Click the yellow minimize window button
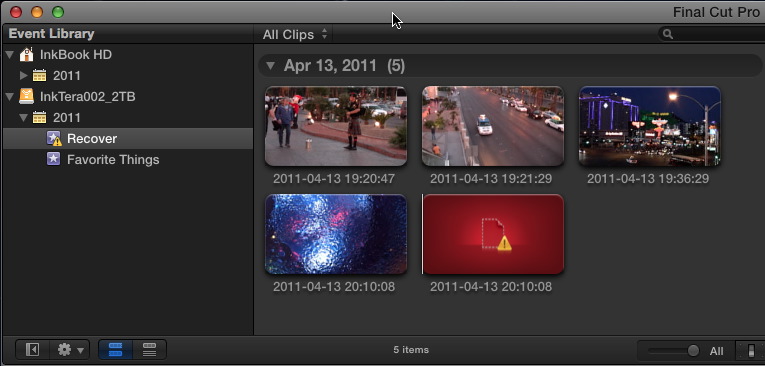The image size is (765, 366). coord(37,12)
